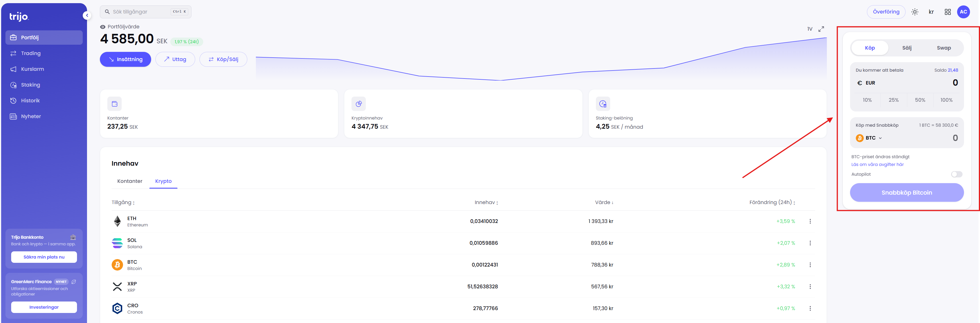This screenshot has height=323, width=980.
Task: Click the Överföring button
Action: click(x=886, y=12)
